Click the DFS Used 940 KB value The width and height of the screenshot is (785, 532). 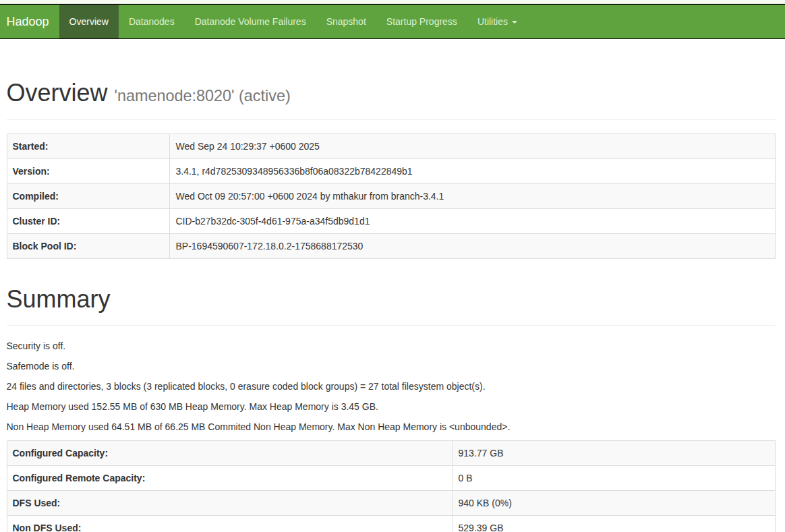[x=480, y=503]
